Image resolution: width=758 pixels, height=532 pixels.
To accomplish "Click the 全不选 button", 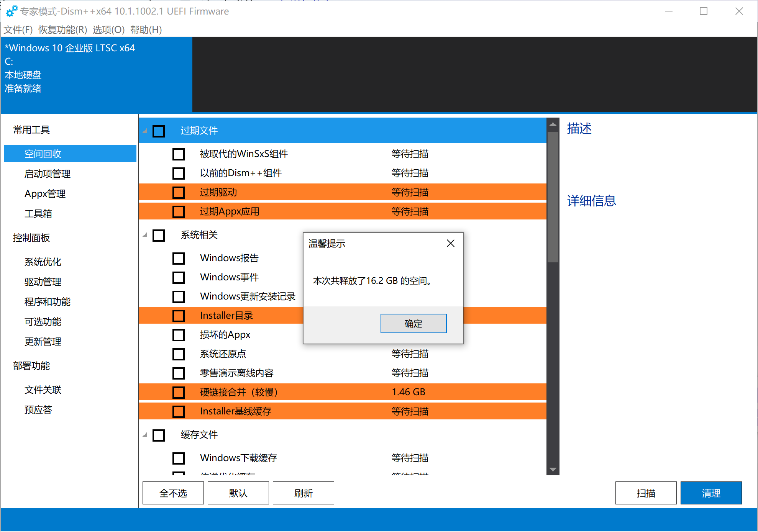I will tap(173, 493).
